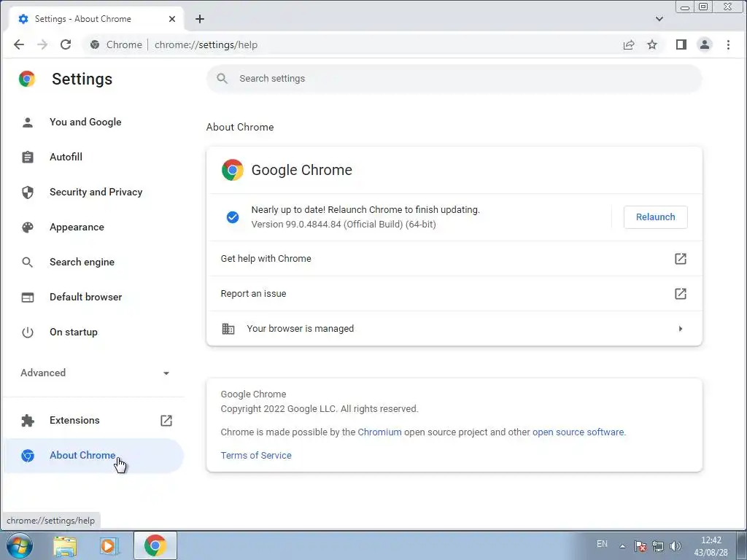The width and height of the screenshot is (747, 560).
Task: Open Windows Explorer from the taskbar
Action: 65,546
